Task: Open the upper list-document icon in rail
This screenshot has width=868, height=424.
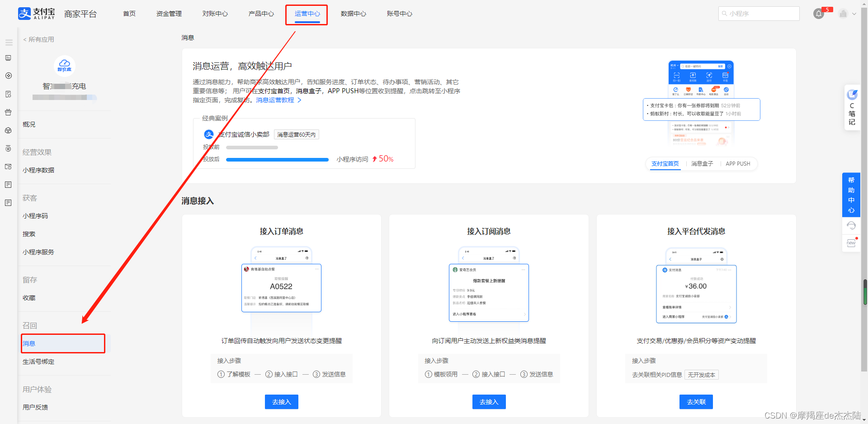Action: click(8, 185)
